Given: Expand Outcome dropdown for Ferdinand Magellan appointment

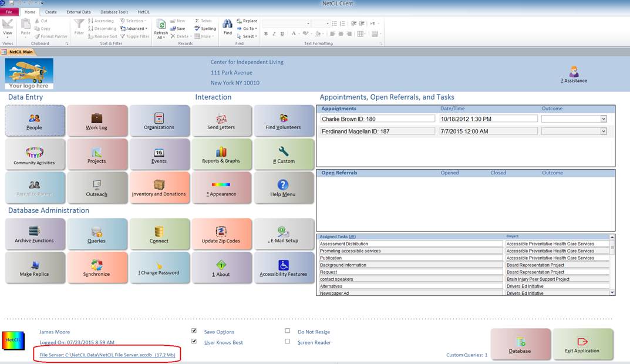Looking at the screenshot, I should [x=604, y=132].
